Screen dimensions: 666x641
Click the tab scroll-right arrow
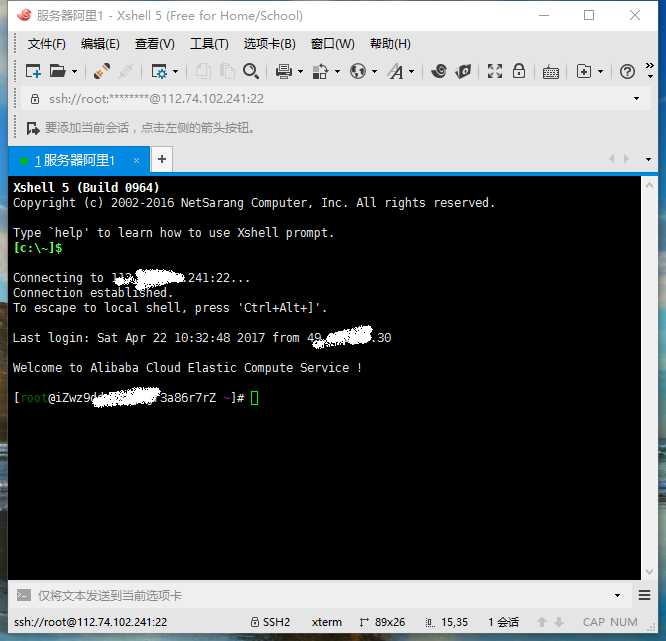tap(626, 159)
